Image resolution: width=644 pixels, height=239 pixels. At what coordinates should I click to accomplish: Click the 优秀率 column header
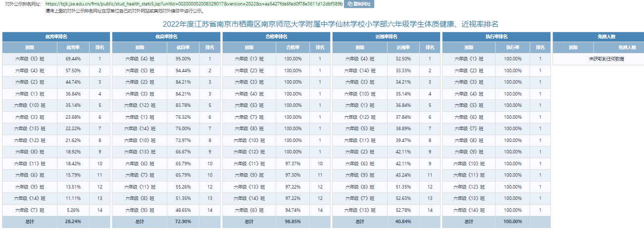(73, 48)
